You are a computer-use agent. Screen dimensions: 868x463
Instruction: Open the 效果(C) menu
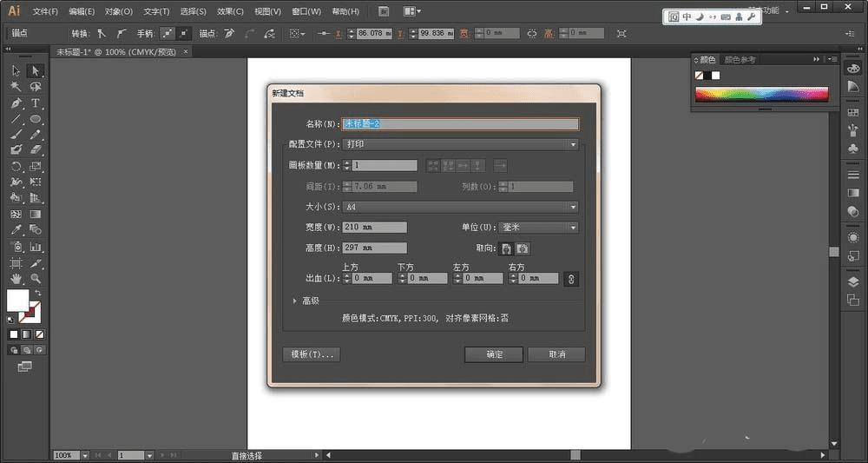click(x=230, y=11)
